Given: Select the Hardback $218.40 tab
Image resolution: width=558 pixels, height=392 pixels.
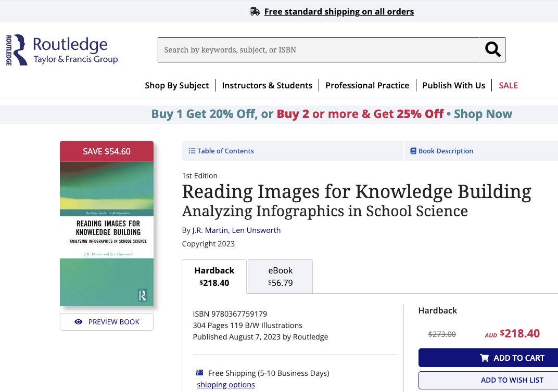Looking at the screenshot, I should tap(214, 277).
